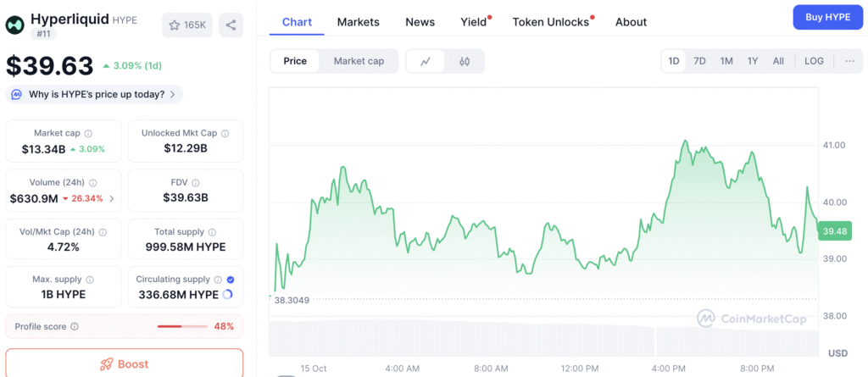Toggle chart to Price view
Viewport: 868px width, 377px height.
tap(295, 61)
